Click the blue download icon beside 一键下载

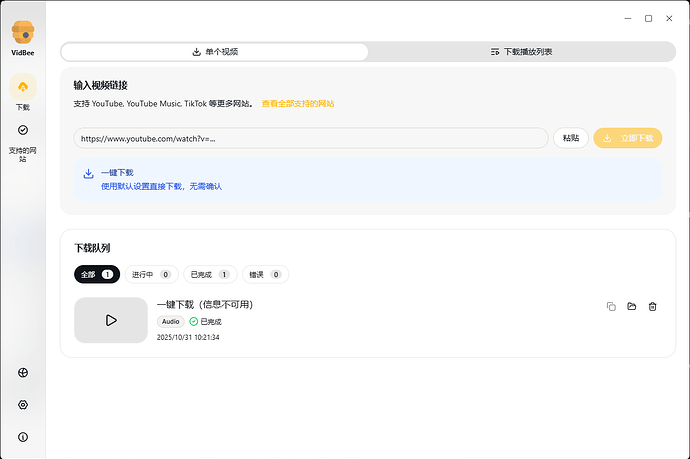[88, 173]
